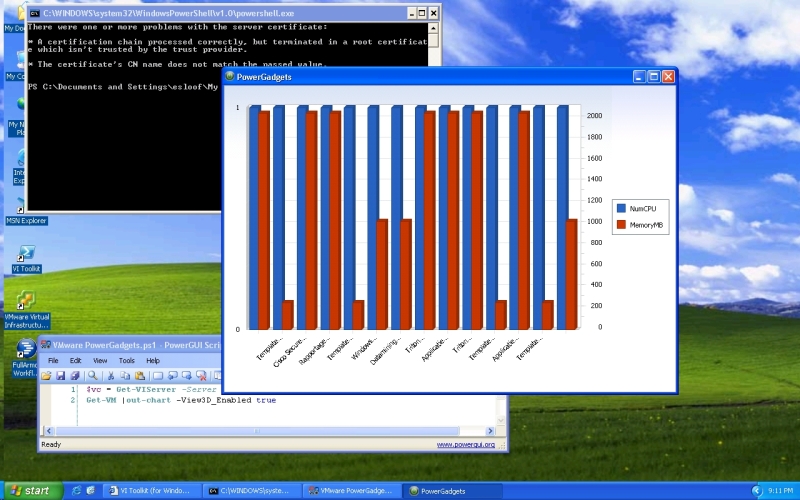This screenshot has height=500, width=800.
Task: Open VMware Virtual Infrastructure desktop shortcut
Action: [26, 310]
